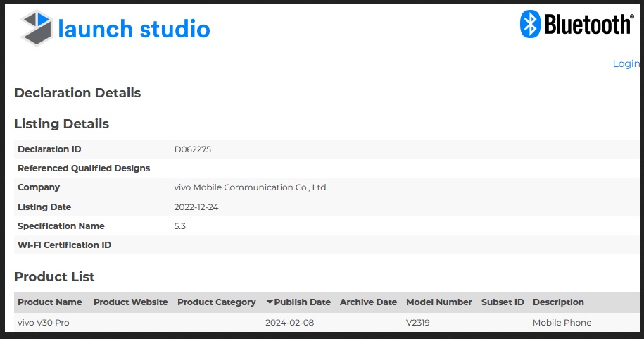Viewport: 644px width, 339px height.
Task: Select model number V2319
Action: coord(417,323)
